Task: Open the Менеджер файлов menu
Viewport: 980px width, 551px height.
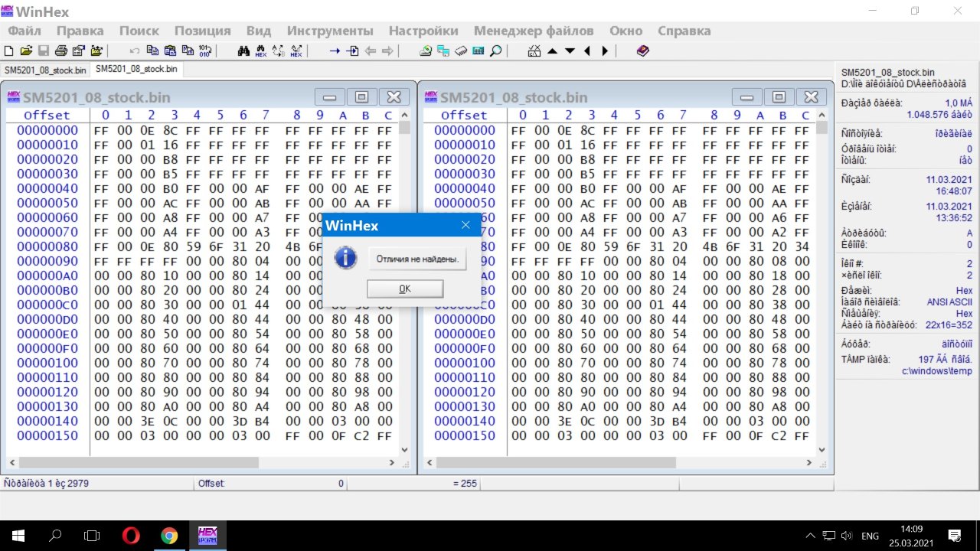Action: point(533,31)
